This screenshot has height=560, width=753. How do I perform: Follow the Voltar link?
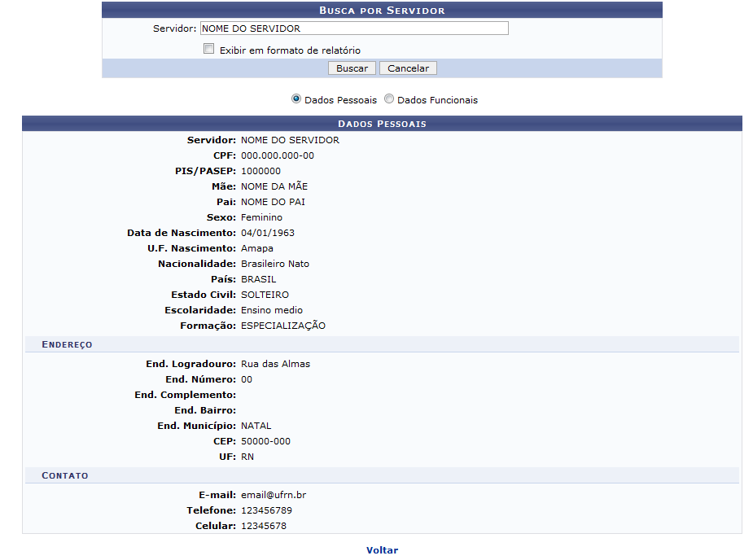[382, 550]
